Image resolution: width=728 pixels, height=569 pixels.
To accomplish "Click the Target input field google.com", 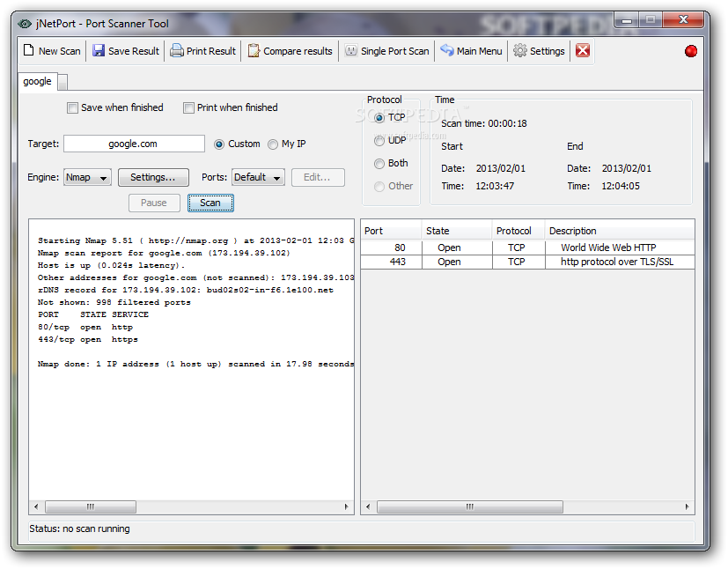I will (134, 144).
